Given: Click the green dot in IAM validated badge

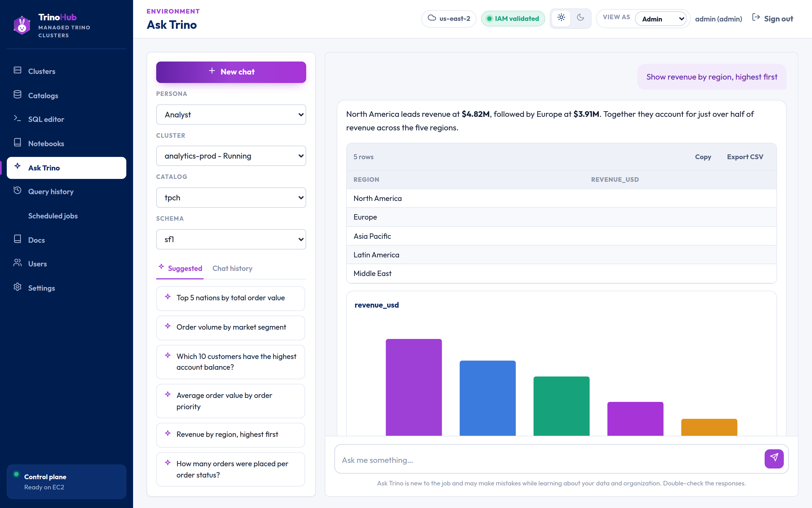Looking at the screenshot, I should pos(489,19).
